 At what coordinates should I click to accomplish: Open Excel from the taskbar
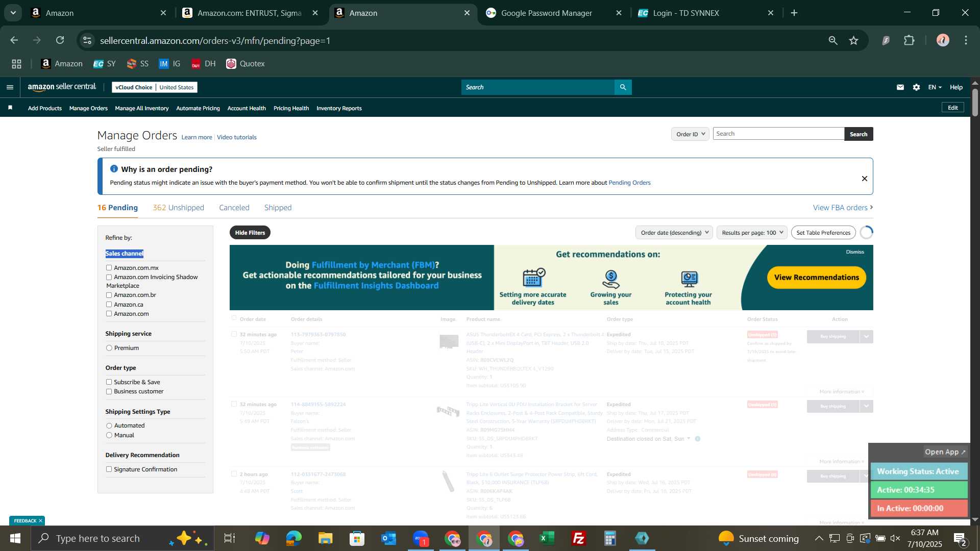(547, 538)
